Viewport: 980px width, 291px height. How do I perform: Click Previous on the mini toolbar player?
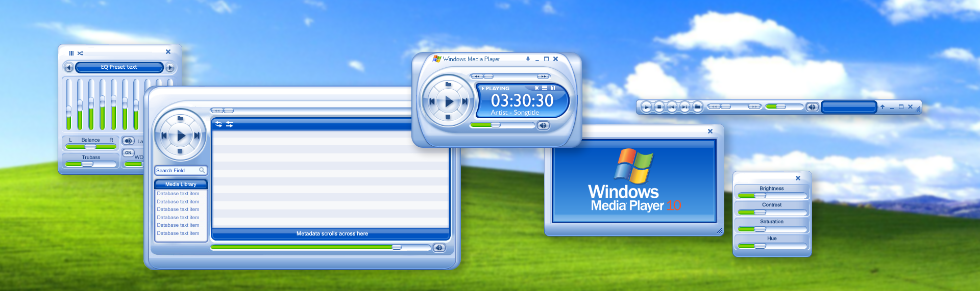[672, 107]
